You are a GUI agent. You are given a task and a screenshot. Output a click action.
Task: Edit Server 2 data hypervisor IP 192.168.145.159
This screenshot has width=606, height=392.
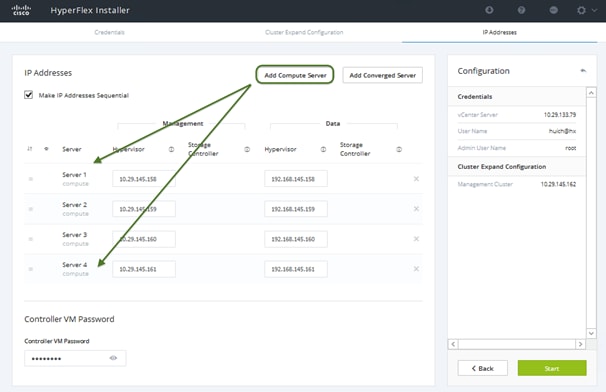coord(296,209)
